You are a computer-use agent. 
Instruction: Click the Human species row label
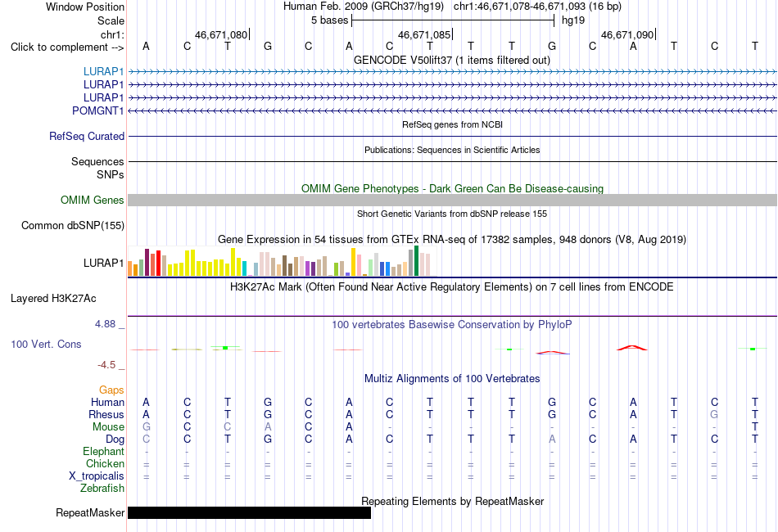click(x=107, y=402)
